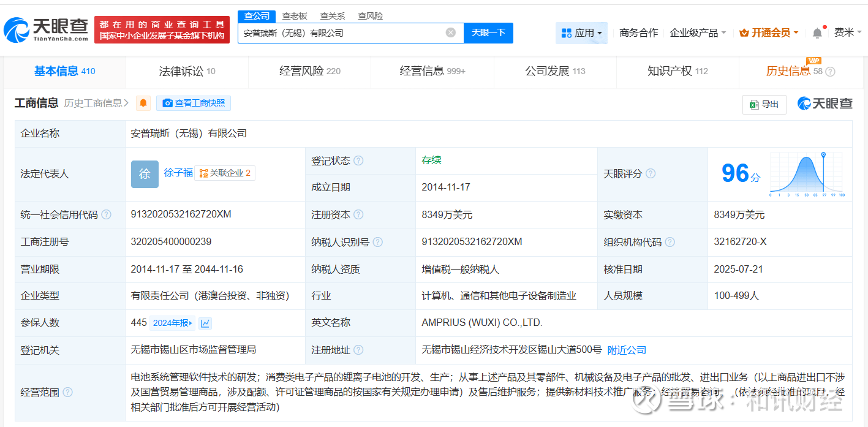The width and height of the screenshot is (868, 427).
Task: Click the 导出 export button
Action: pos(764,104)
